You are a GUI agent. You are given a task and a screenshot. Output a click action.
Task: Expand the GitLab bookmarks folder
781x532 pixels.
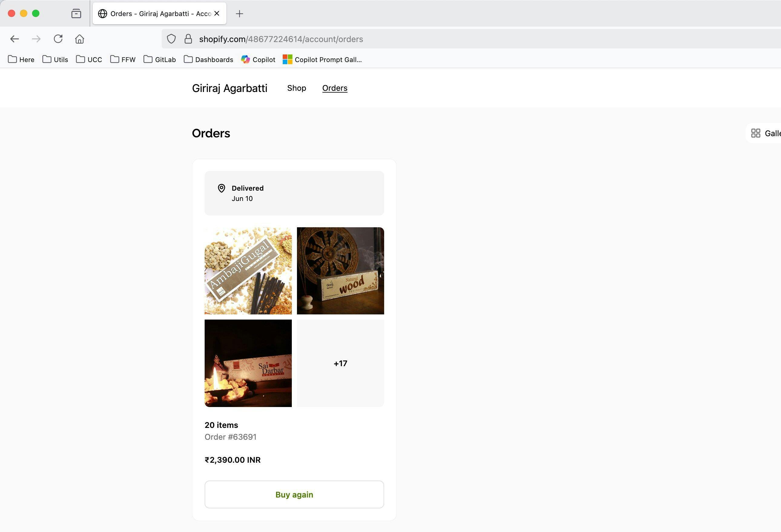tap(160, 59)
